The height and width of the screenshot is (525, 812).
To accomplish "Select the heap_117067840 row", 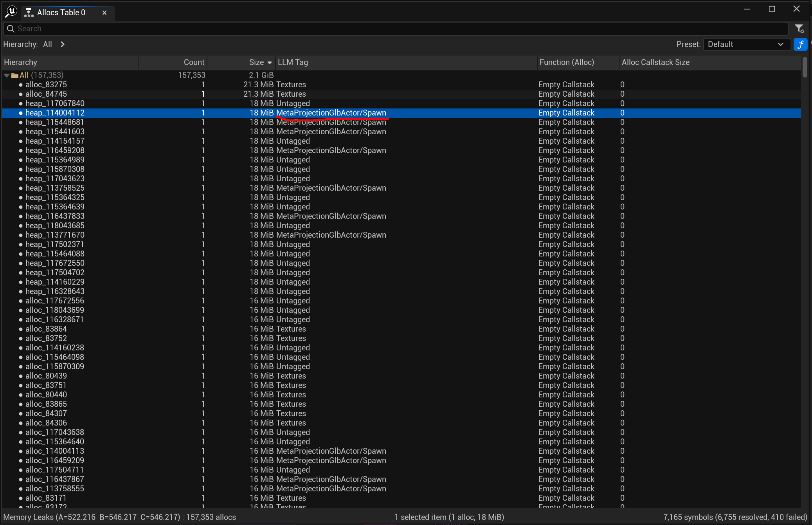I will (x=55, y=103).
